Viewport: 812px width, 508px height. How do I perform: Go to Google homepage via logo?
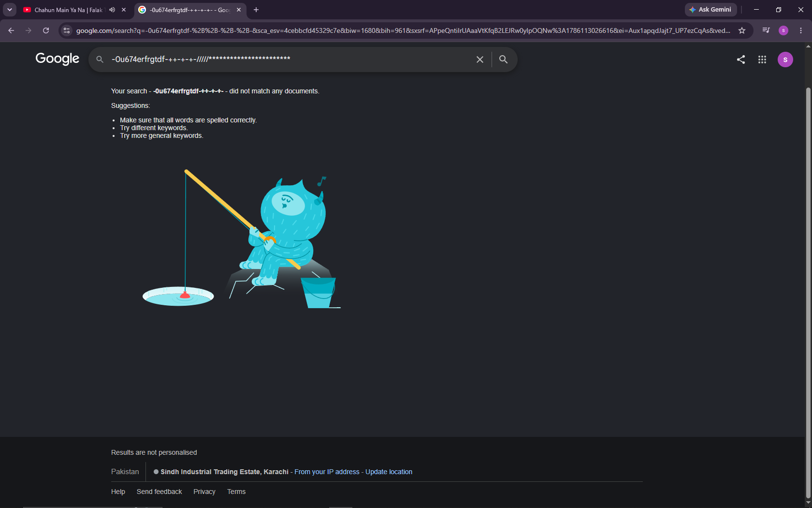click(x=57, y=59)
